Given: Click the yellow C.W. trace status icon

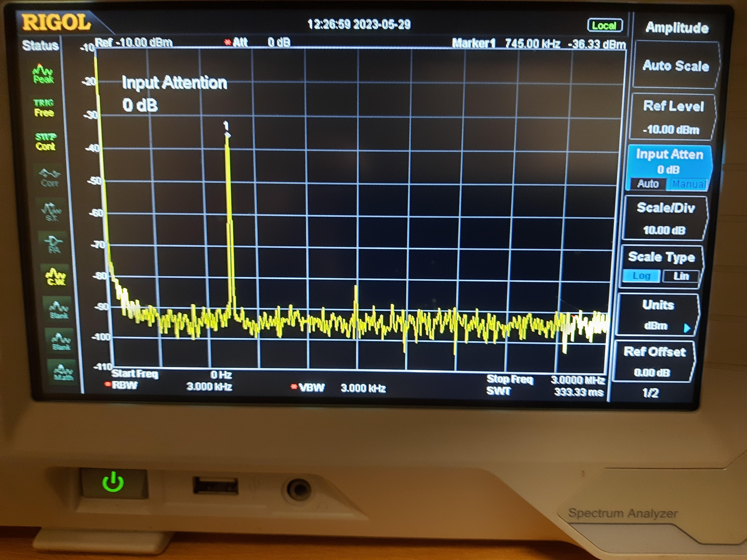Looking at the screenshot, I should point(56,276).
